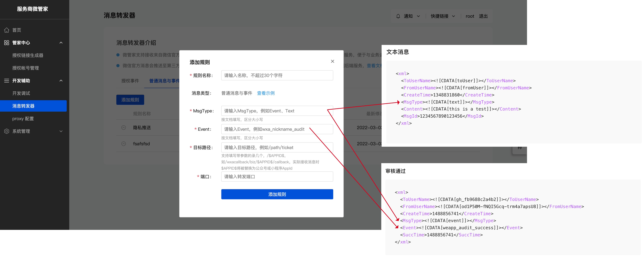Click the 系统管理 gear icon

coord(7,131)
